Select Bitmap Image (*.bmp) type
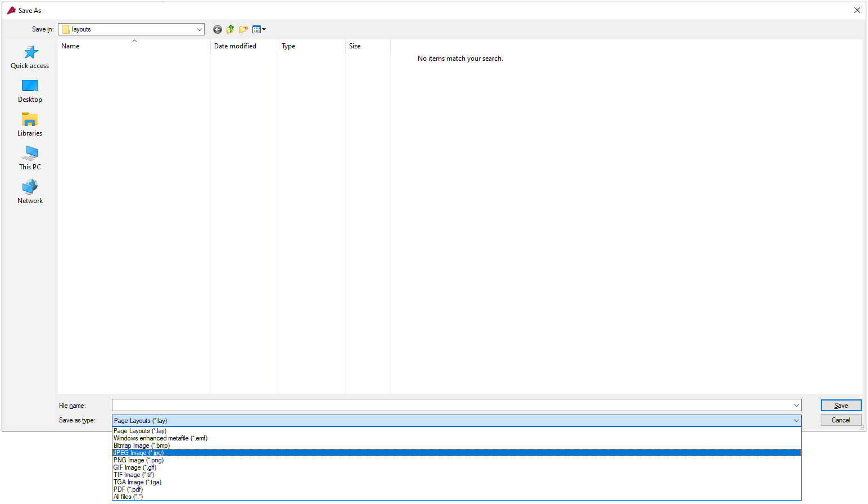Screen dimensions: 868x504 (x=456, y=445)
